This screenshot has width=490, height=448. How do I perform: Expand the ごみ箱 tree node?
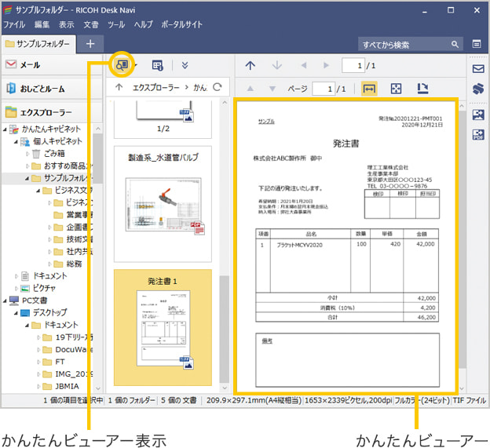click(27, 153)
